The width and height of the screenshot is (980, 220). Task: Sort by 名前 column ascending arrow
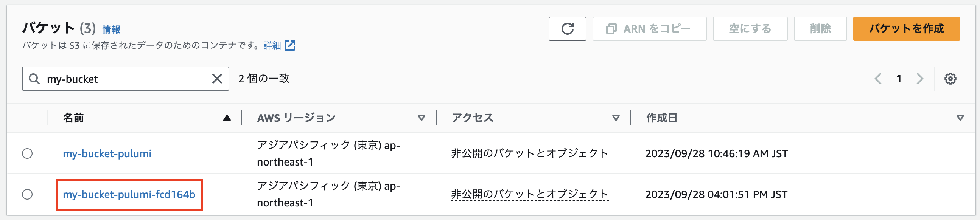pos(227,118)
